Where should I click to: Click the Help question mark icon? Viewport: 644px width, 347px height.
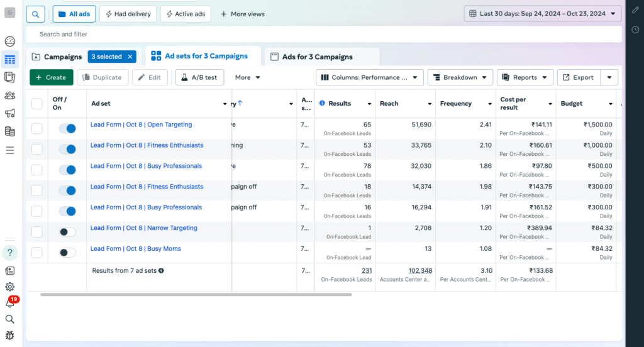click(x=9, y=253)
